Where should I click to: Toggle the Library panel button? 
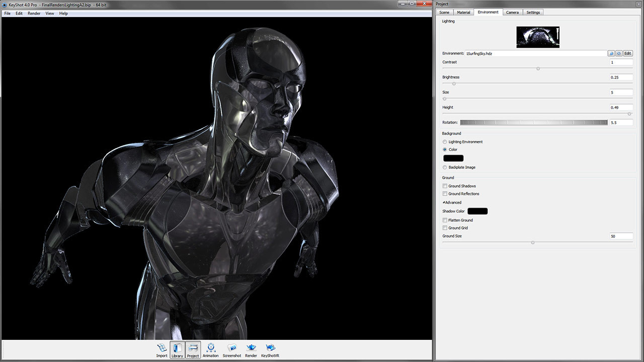click(177, 349)
